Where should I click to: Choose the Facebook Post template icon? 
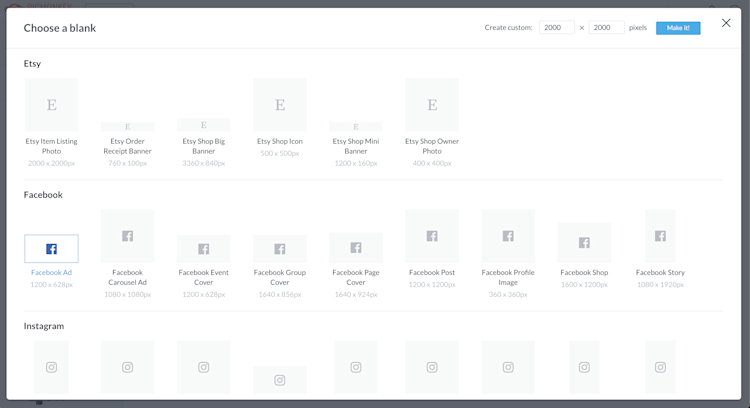point(432,237)
